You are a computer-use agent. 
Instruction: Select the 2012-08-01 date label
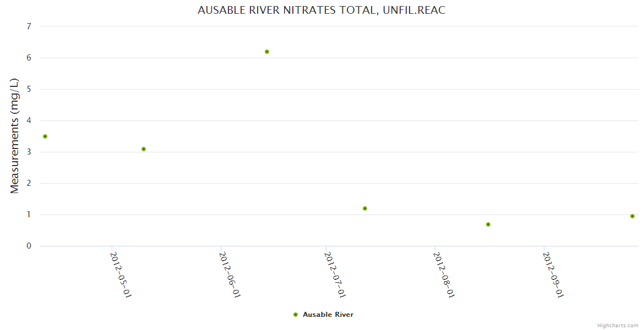pyautogui.click(x=444, y=275)
